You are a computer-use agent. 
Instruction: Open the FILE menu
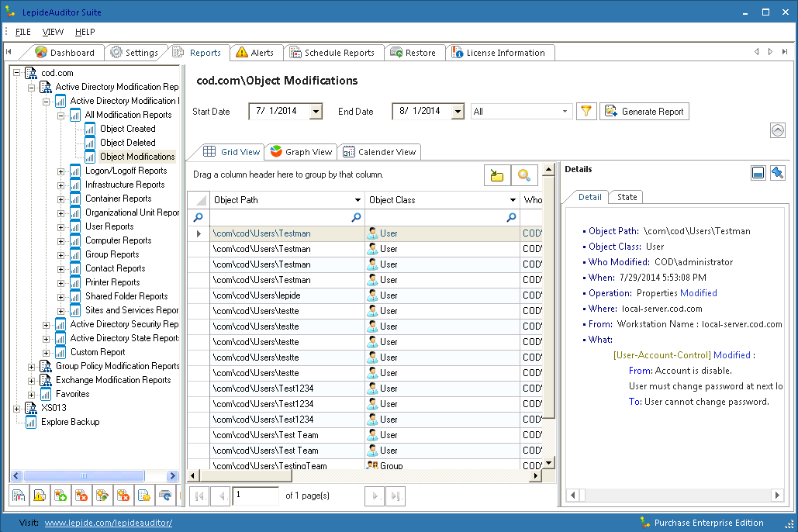(x=23, y=32)
